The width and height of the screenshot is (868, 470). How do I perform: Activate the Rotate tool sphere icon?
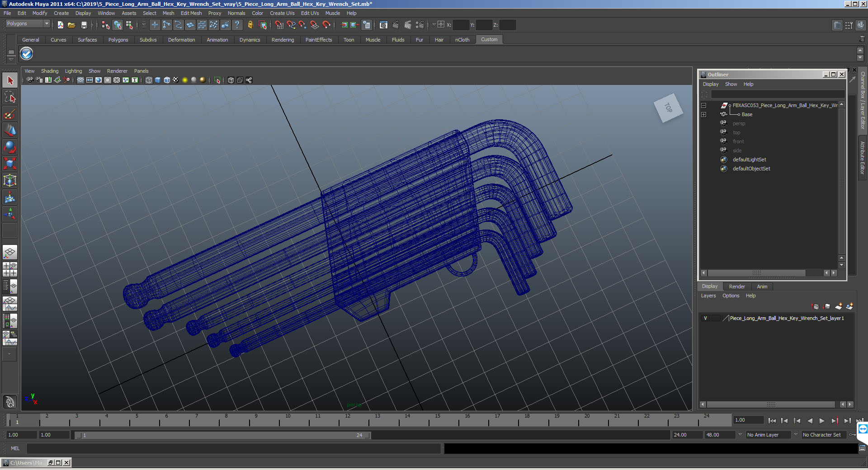point(10,147)
